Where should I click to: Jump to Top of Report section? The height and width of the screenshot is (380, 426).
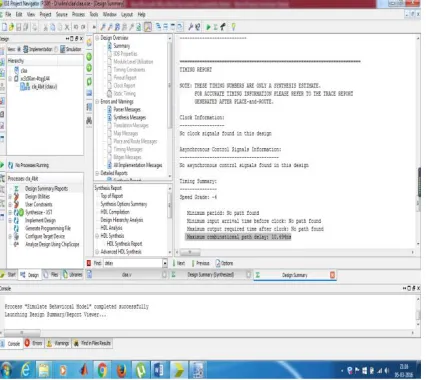pos(112,196)
